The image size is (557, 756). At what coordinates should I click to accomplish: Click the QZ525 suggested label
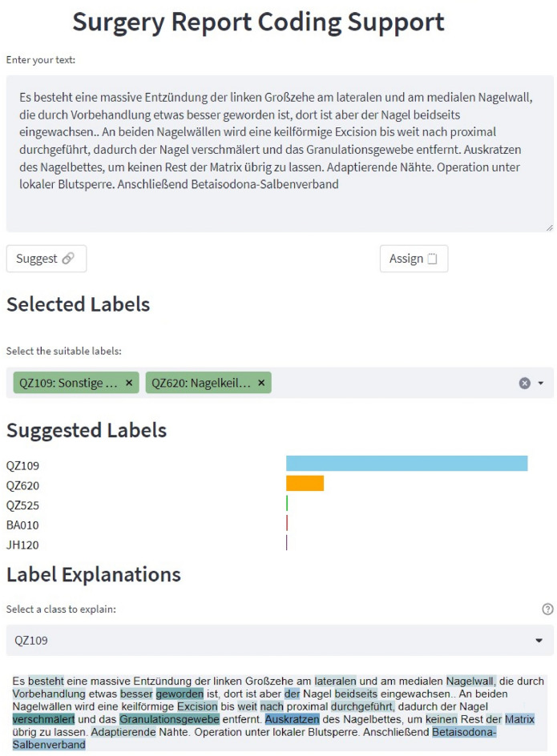point(22,505)
